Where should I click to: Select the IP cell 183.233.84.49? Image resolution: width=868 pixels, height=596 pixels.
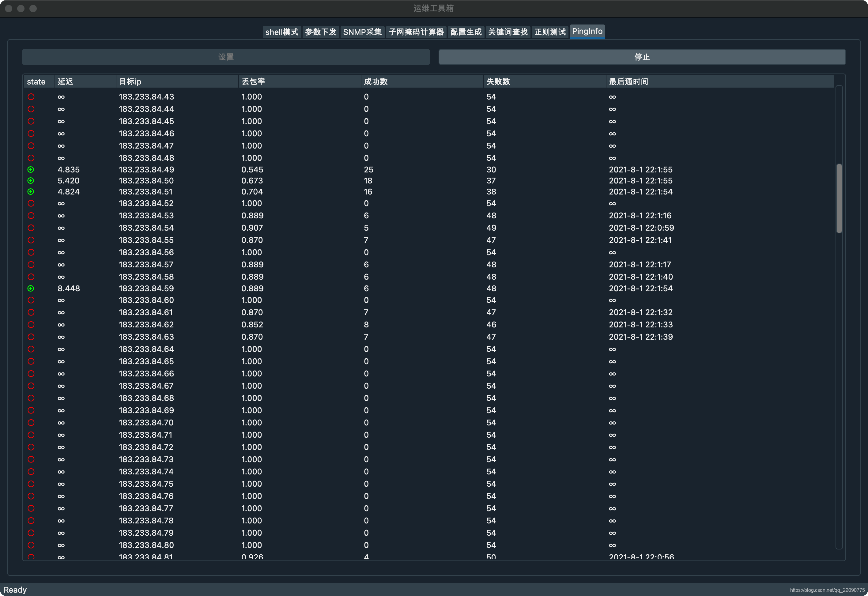[146, 170]
